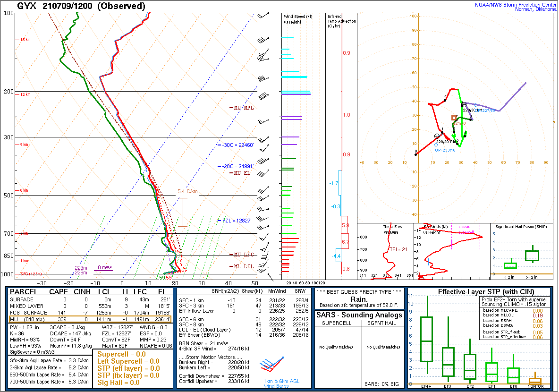Select the orange NONTOR box plot
Screen dimensions: 559x392
click(535, 381)
